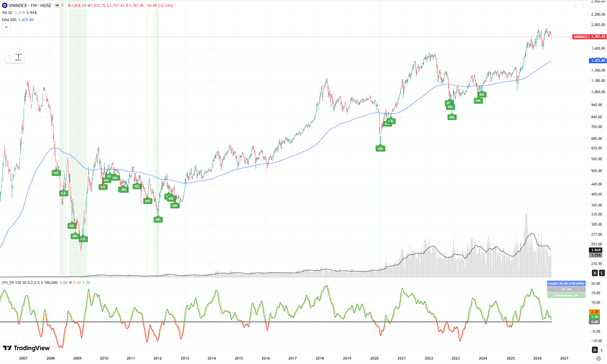Click the 2024 label on the time axis
This screenshot has width=607, height=364.
pyautogui.click(x=483, y=358)
